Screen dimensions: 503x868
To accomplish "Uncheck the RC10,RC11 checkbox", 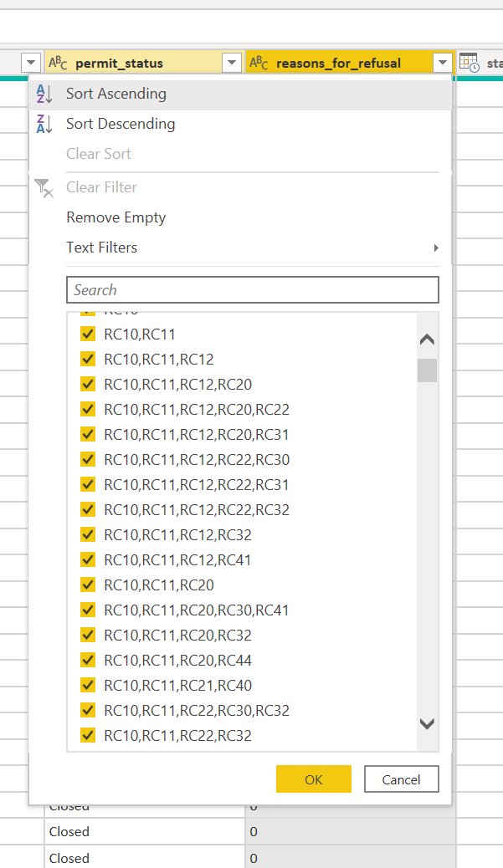I will pyautogui.click(x=88, y=334).
